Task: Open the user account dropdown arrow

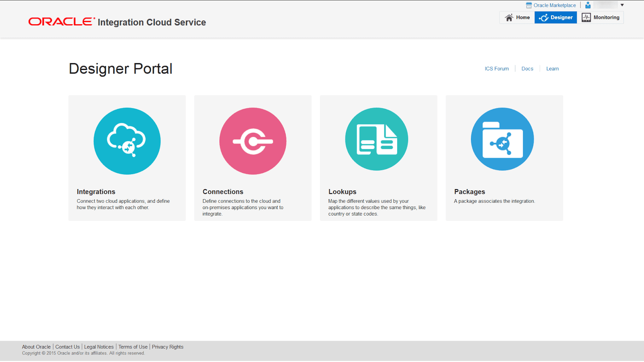Action: 622,5
